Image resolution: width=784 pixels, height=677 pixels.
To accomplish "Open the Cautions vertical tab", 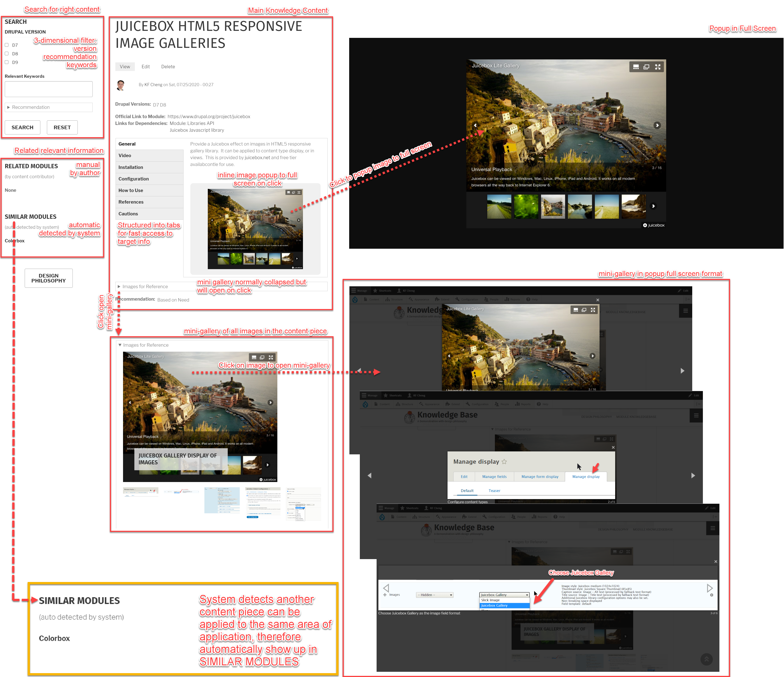I will [150, 214].
